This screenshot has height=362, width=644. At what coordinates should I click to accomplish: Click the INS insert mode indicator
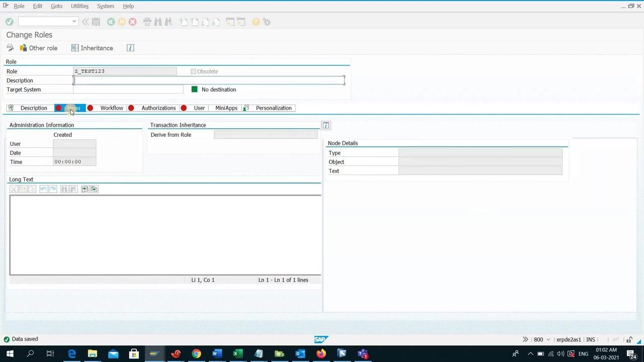coord(591,339)
